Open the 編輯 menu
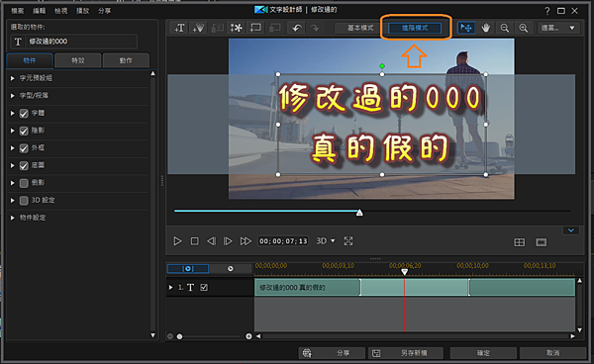This screenshot has width=594, height=364. pos(39,11)
